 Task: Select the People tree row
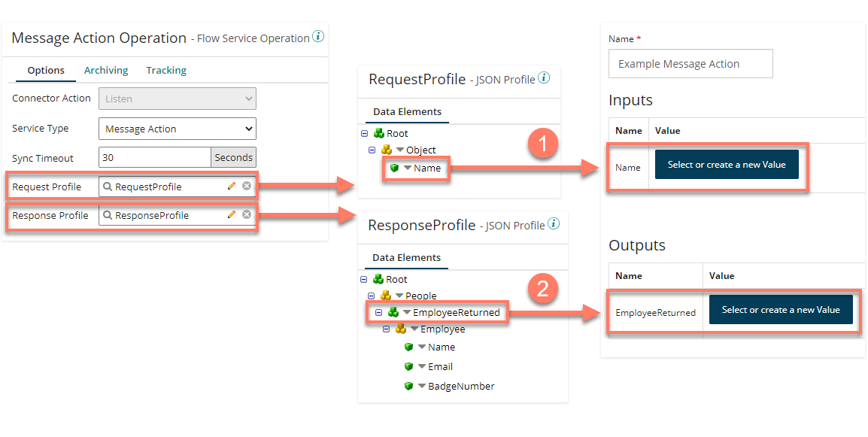pos(402,296)
